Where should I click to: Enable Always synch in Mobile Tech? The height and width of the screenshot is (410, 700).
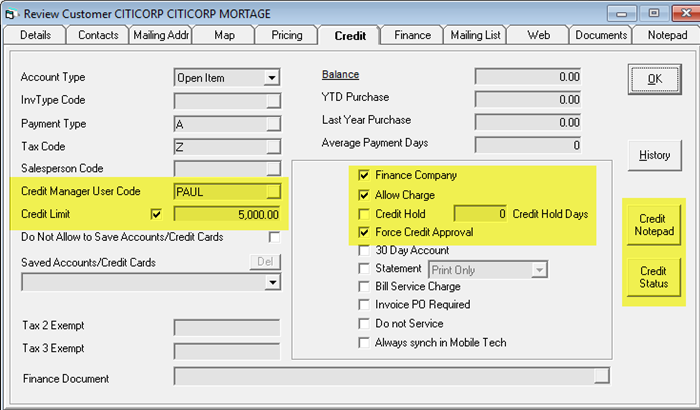pos(364,343)
